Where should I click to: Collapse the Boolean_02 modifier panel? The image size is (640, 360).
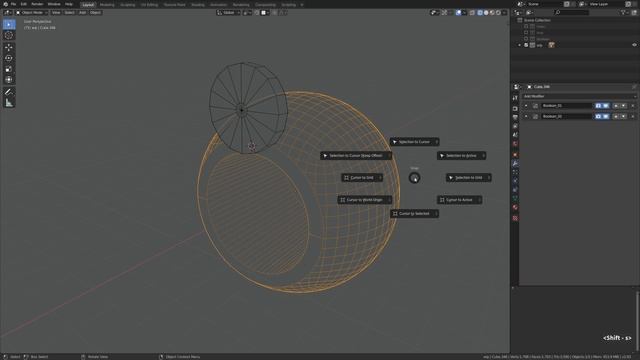pyautogui.click(x=526, y=116)
